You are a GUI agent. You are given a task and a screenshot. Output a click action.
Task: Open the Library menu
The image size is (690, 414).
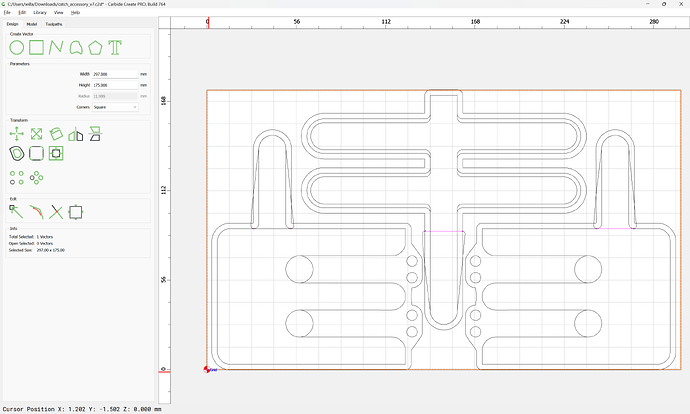[x=40, y=13]
